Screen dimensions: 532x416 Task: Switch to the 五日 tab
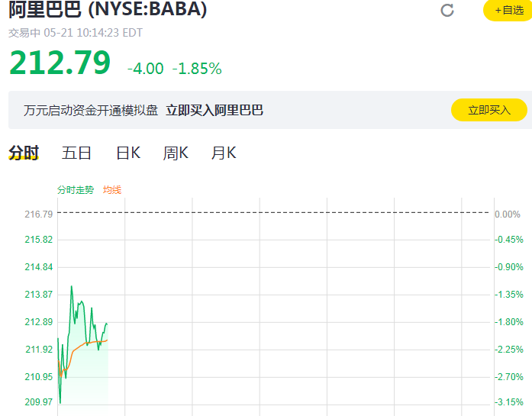tap(76, 153)
